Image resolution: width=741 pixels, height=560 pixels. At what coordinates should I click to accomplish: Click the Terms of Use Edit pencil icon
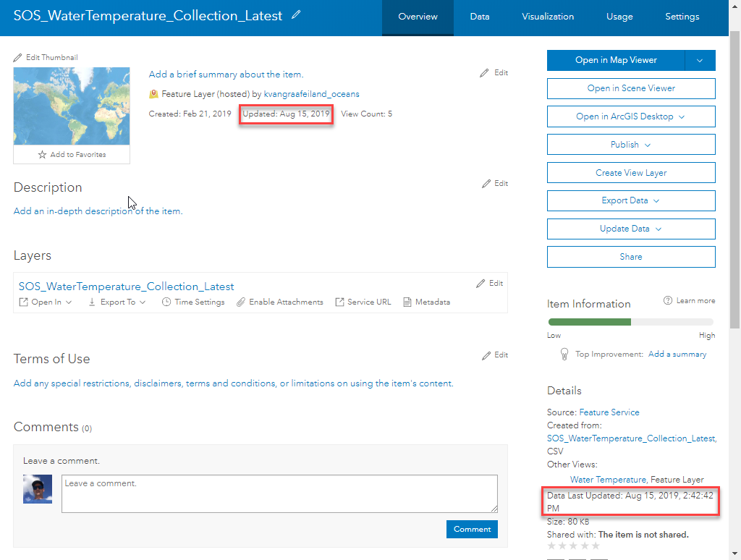pos(486,355)
